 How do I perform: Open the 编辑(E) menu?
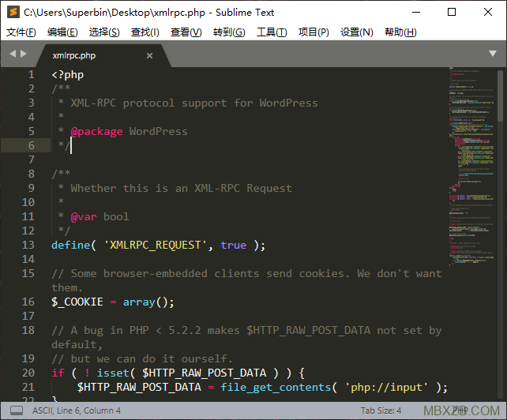pos(62,32)
